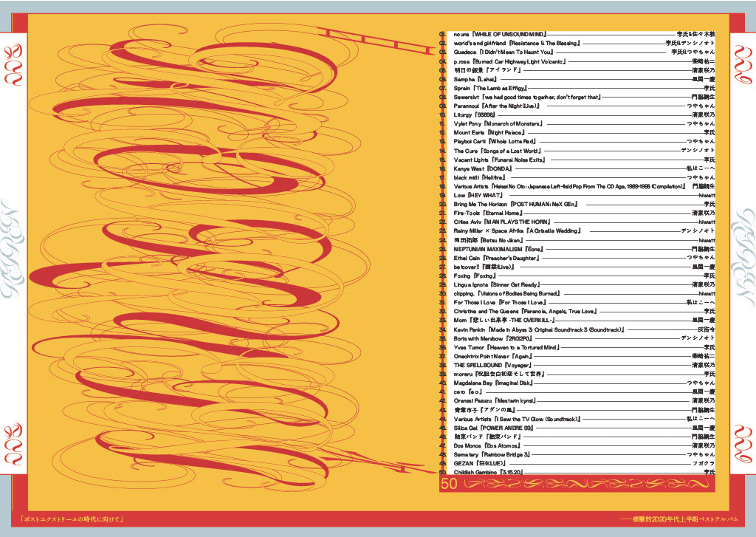Select The Cure 'Songs of a Lost World' row
The image size is (756, 537).
(x=577, y=151)
